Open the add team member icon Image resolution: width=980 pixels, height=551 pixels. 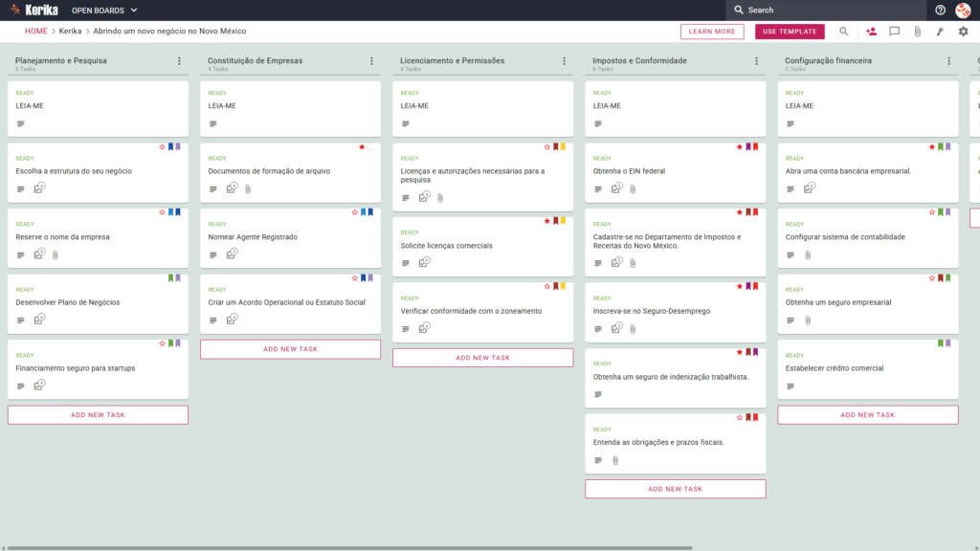pos(871,32)
